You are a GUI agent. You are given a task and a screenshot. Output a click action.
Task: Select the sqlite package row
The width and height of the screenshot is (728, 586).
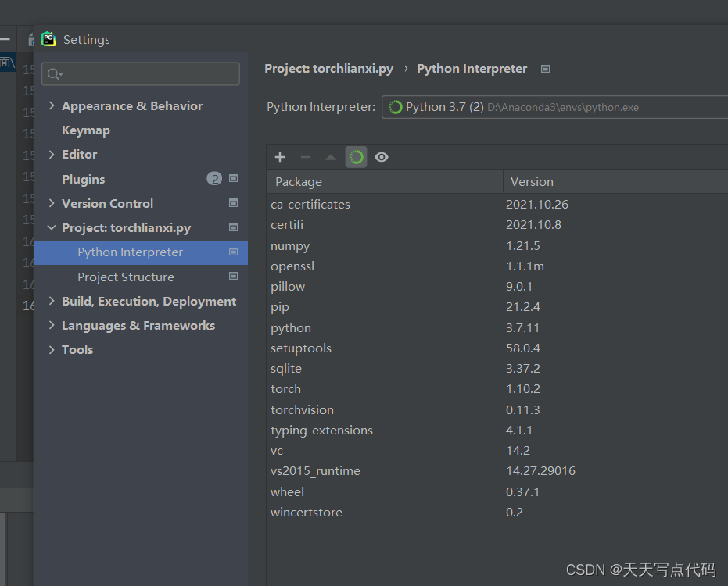coord(497,368)
